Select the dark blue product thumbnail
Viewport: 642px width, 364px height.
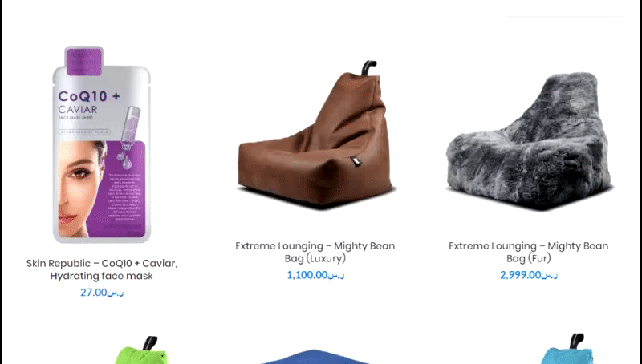pos(315,356)
